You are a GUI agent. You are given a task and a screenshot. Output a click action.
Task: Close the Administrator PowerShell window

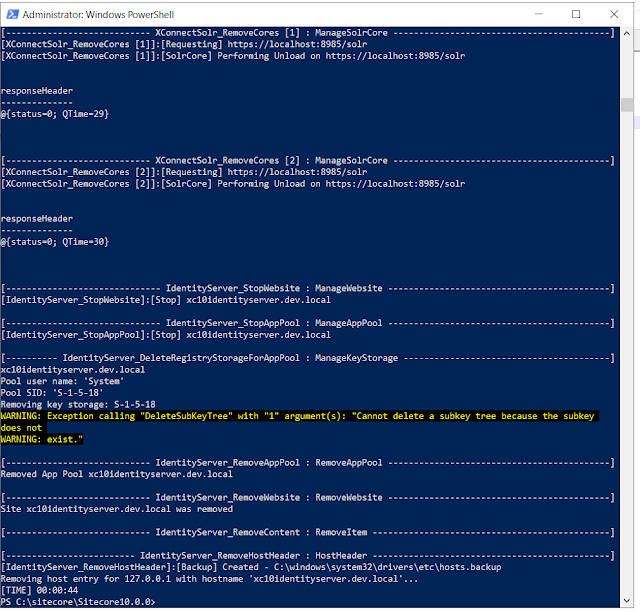(x=613, y=14)
